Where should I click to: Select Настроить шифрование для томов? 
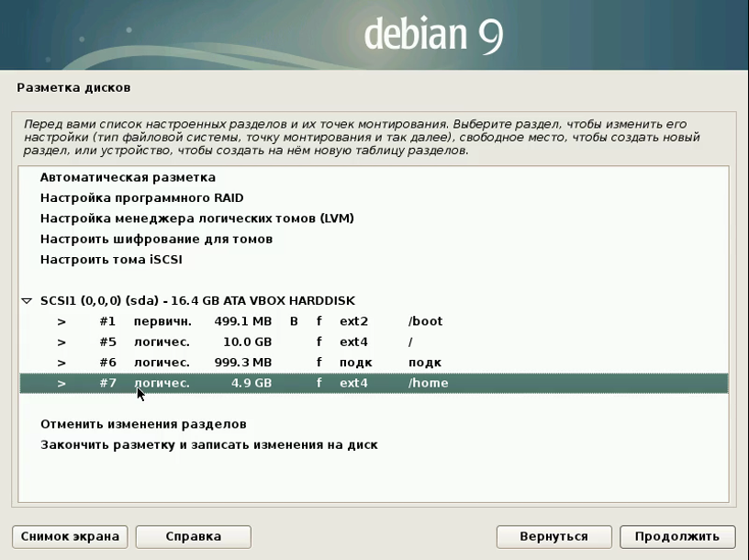pos(156,239)
